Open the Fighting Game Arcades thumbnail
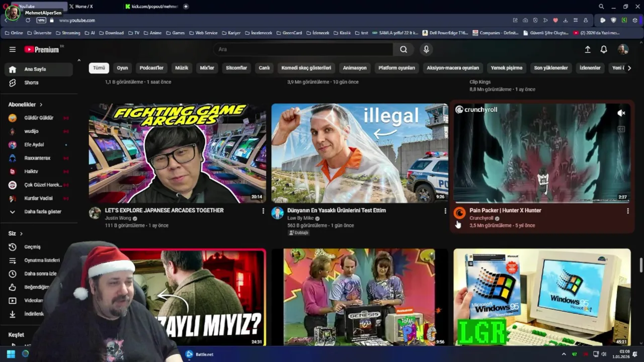 [178, 153]
